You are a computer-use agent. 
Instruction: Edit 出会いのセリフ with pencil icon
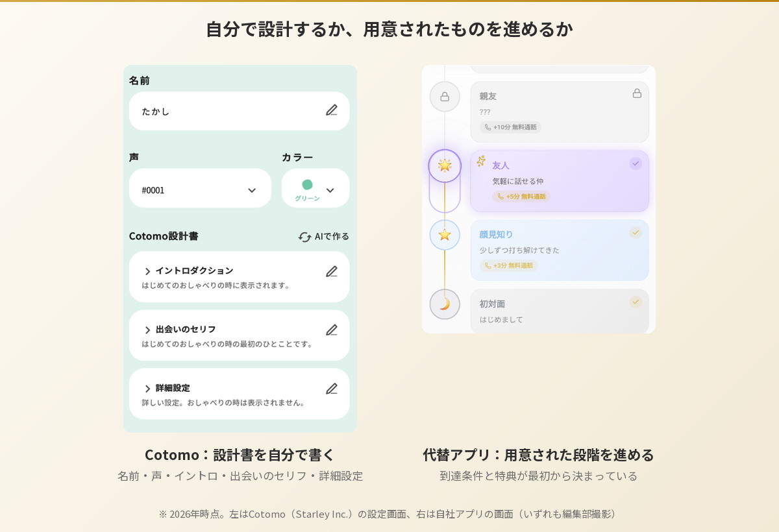point(332,330)
